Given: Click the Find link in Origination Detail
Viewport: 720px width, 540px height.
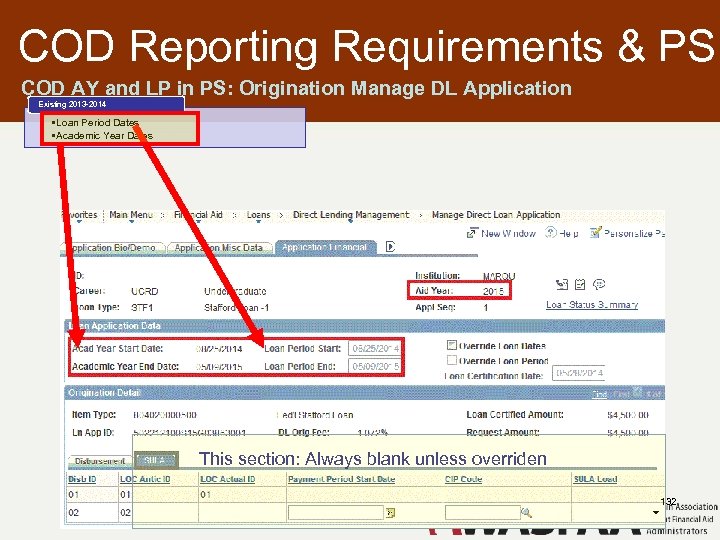Looking at the screenshot, I should (x=600, y=394).
